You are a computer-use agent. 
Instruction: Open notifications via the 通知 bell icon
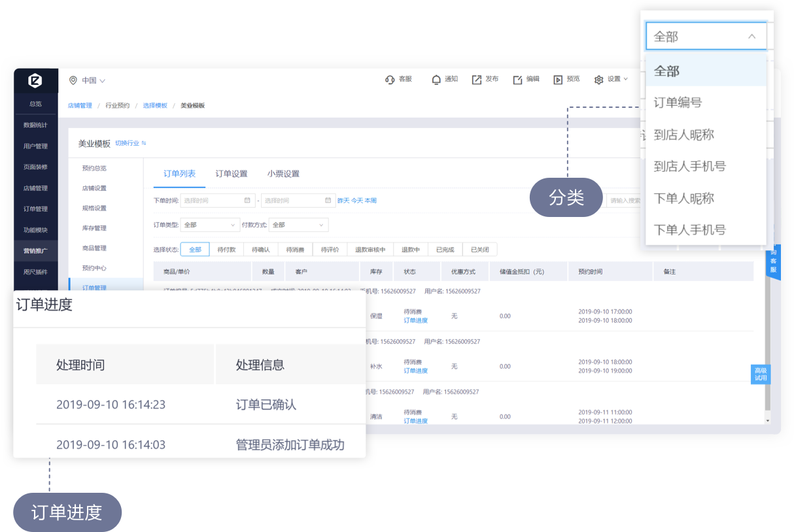[436, 80]
